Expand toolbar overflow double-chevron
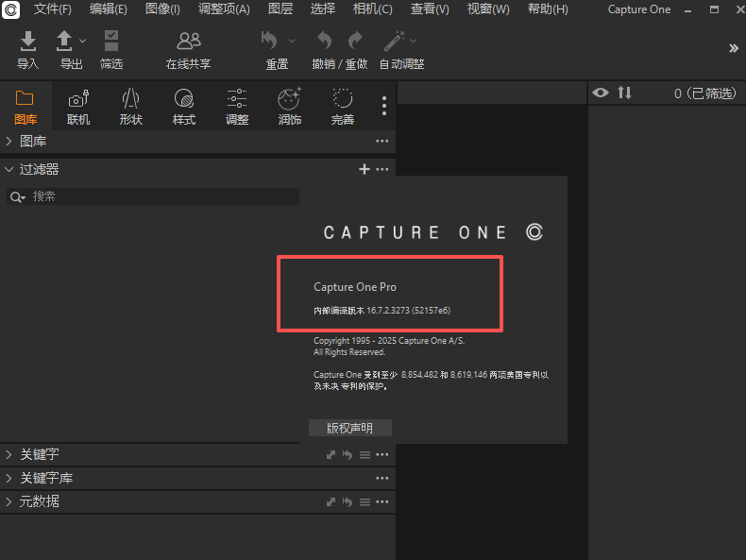Viewport: 746px width, 560px height. [x=734, y=48]
